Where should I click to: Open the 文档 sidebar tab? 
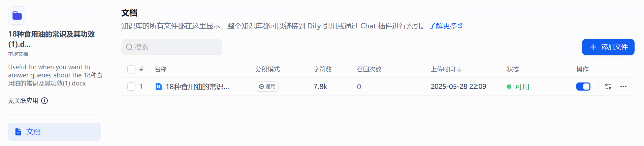54,132
